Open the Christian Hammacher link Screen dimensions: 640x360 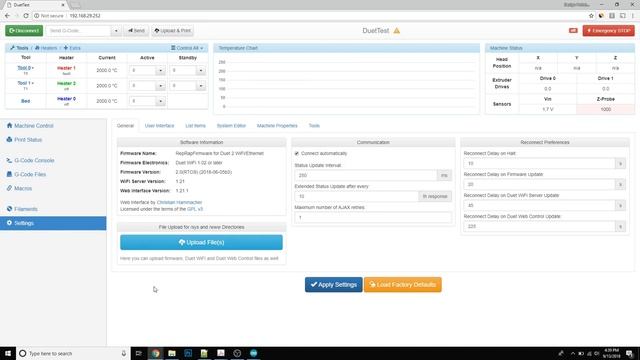[x=179, y=202]
